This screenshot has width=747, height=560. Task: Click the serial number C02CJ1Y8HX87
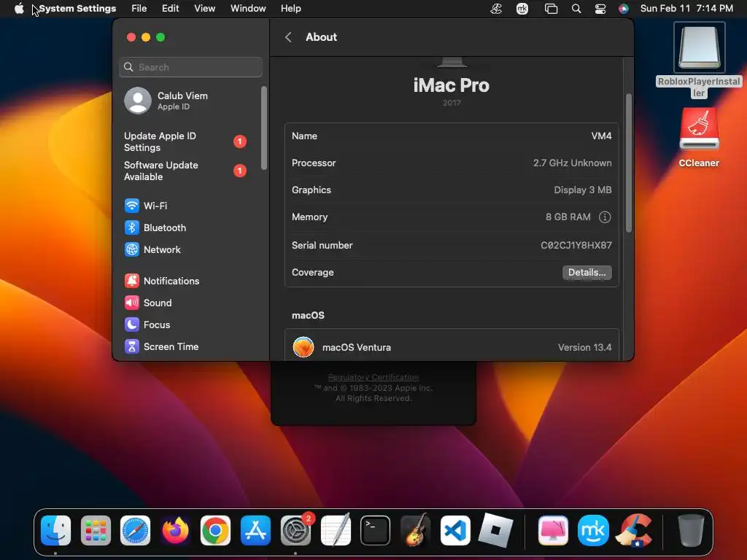pyautogui.click(x=576, y=245)
